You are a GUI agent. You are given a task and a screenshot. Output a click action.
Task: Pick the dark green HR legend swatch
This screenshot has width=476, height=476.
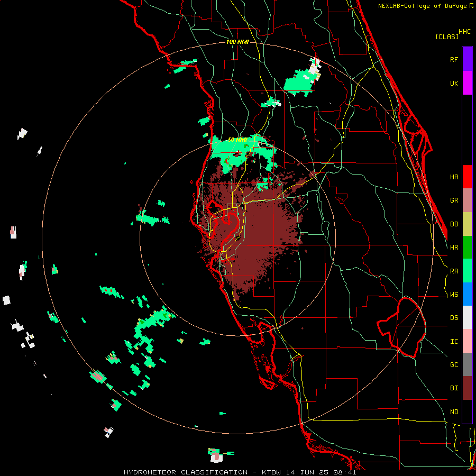point(467,248)
